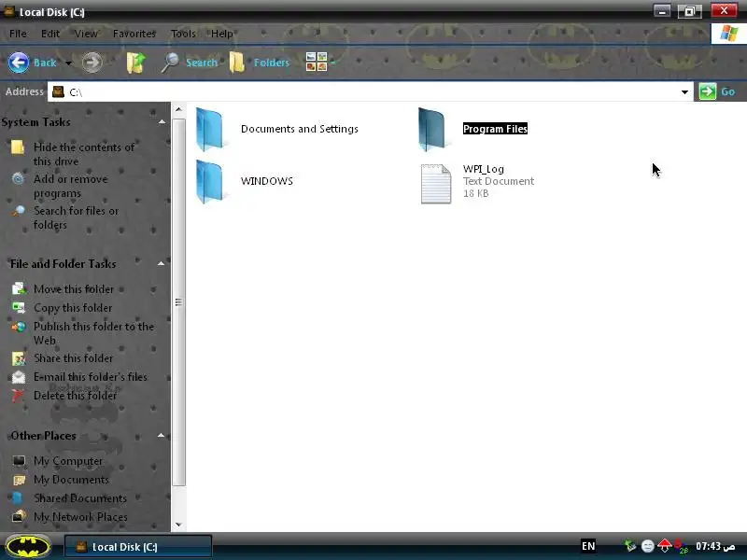This screenshot has width=747, height=560.
Task: Collapse the System Tasks section
Action: pyautogui.click(x=162, y=122)
